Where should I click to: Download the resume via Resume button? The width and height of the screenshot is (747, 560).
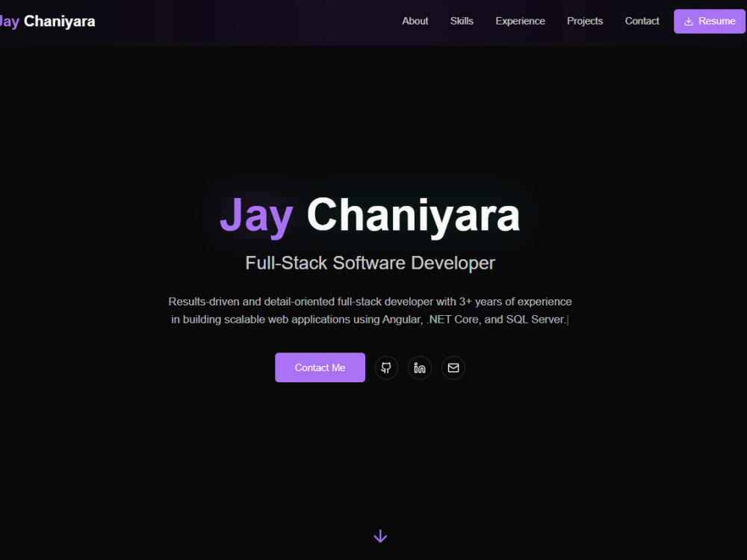(x=709, y=21)
